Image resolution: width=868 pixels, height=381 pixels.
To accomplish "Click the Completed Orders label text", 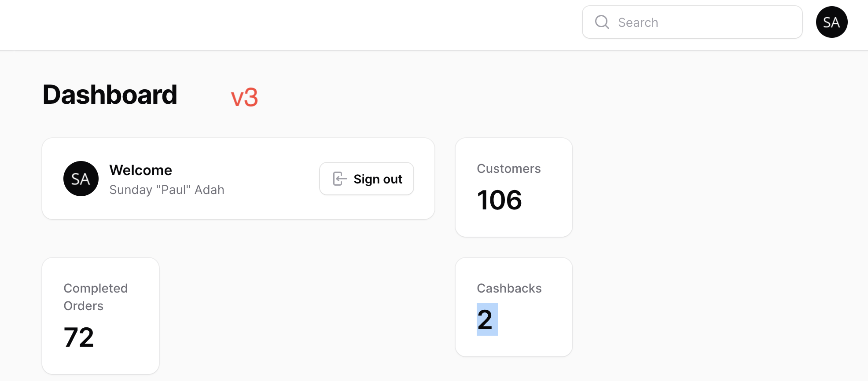I will coord(96,297).
